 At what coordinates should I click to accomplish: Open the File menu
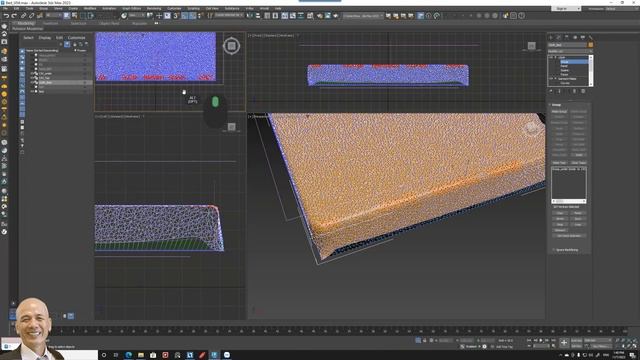pyautogui.click(x=6, y=8)
